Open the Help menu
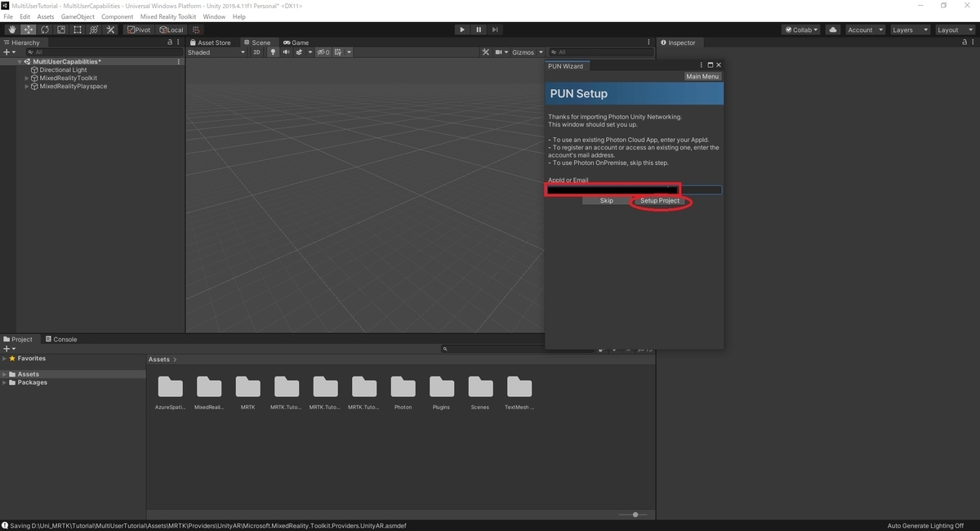 pos(238,16)
